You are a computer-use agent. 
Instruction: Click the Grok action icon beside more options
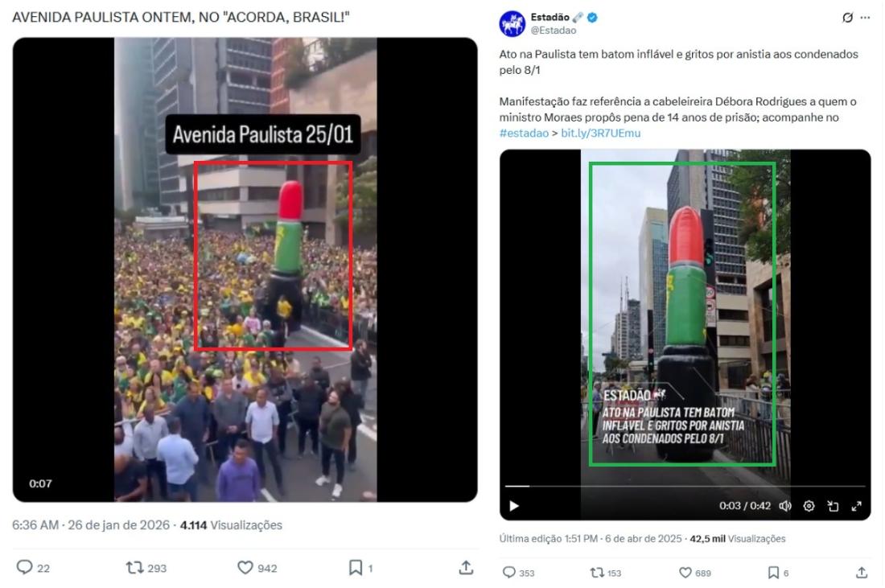[x=847, y=18]
